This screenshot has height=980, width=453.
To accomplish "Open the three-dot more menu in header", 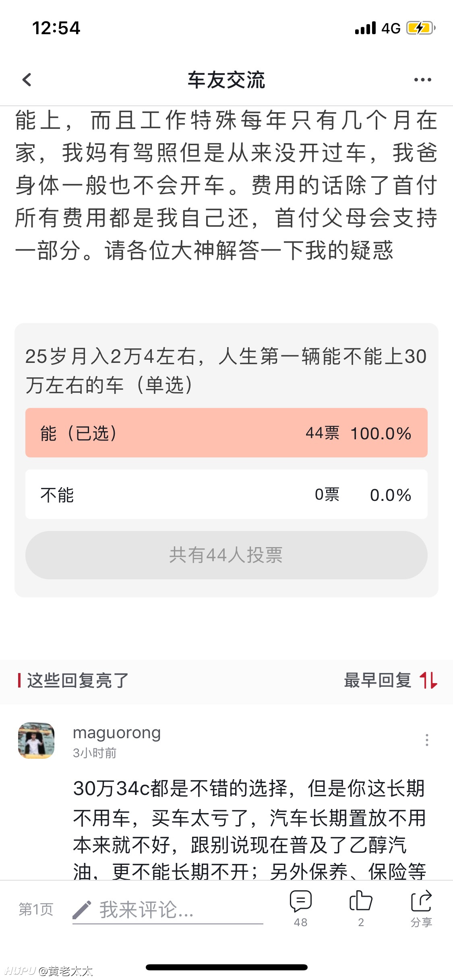I will coord(422,80).
